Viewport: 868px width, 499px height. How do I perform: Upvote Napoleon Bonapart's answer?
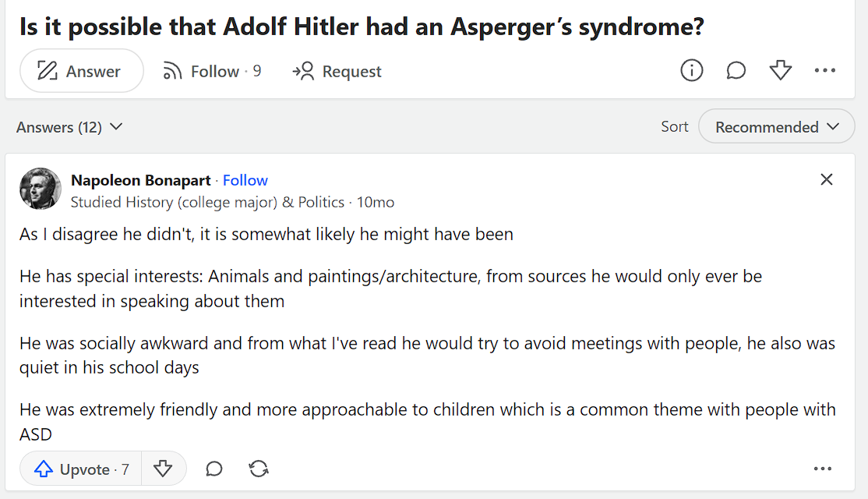(81, 469)
